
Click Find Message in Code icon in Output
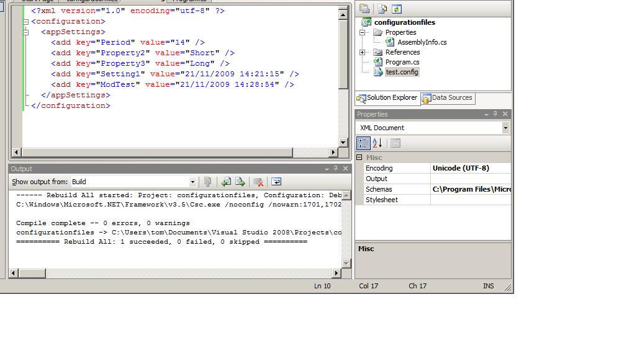click(207, 182)
